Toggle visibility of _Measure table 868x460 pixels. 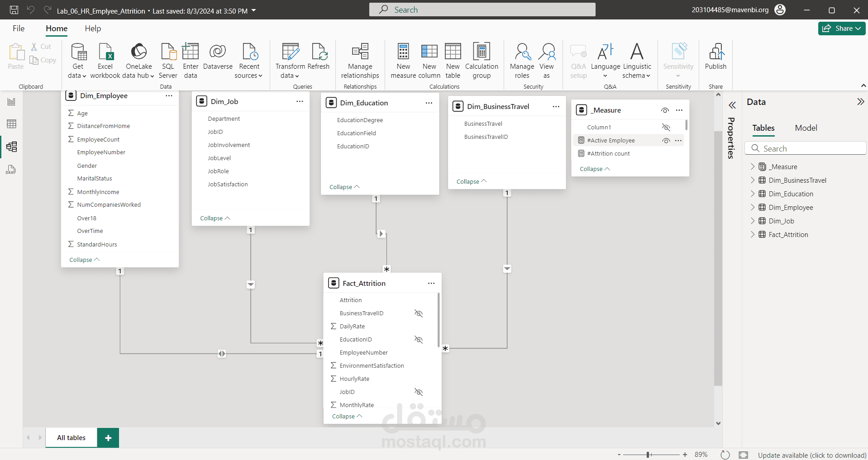pos(665,110)
